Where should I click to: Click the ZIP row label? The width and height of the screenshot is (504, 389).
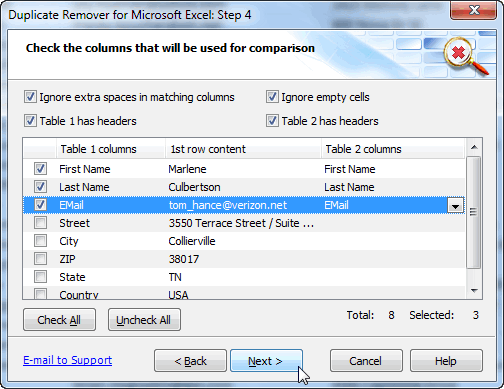click(67, 259)
